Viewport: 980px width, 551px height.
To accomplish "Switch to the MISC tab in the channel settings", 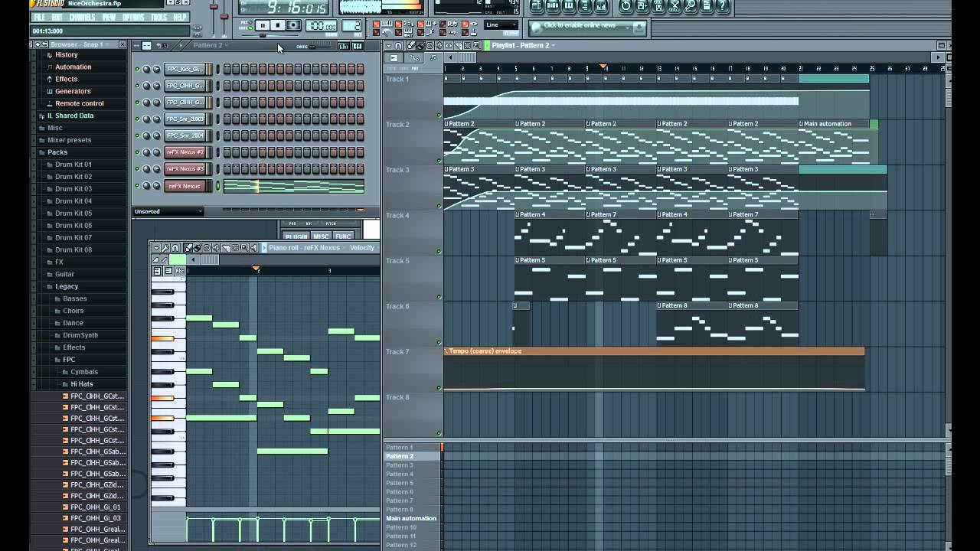I will [x=321, y=236].
